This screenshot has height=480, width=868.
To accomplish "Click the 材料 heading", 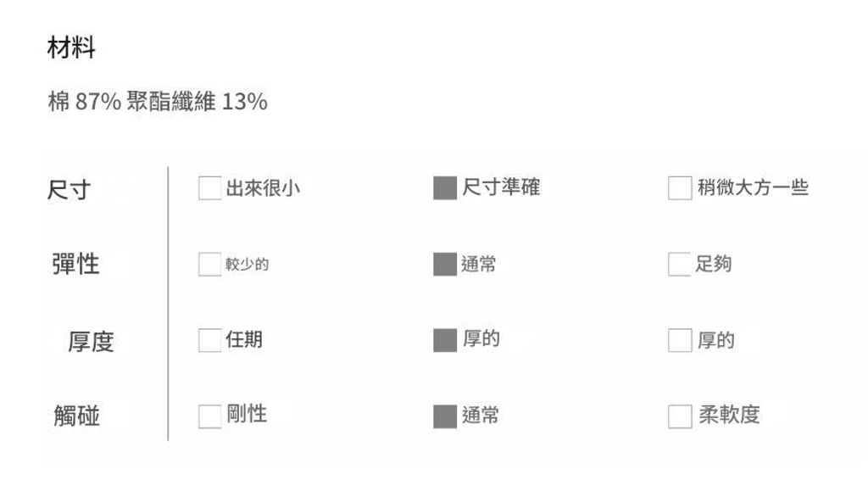I will [71, 49].
